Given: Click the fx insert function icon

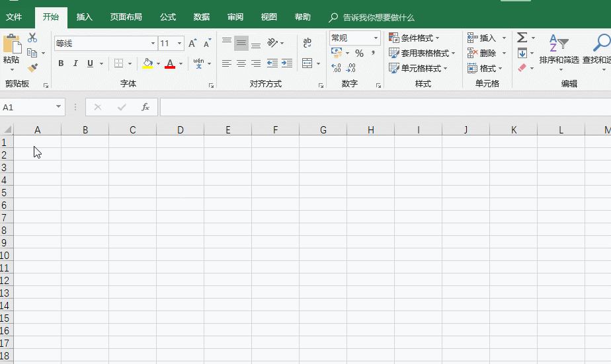Looking at the screenshot, I should (145, 107).
